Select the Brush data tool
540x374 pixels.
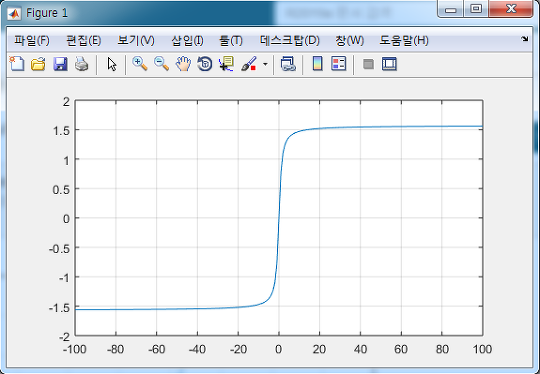click(249, 64)
